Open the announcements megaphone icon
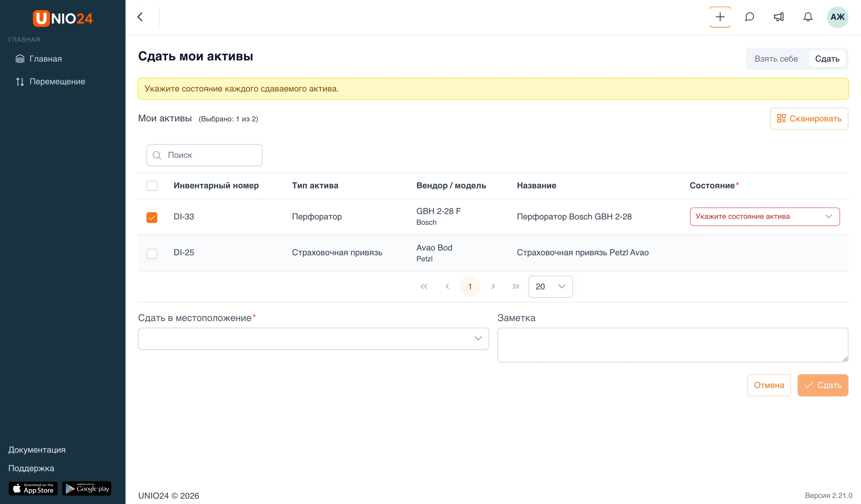 tap(779, 17)
